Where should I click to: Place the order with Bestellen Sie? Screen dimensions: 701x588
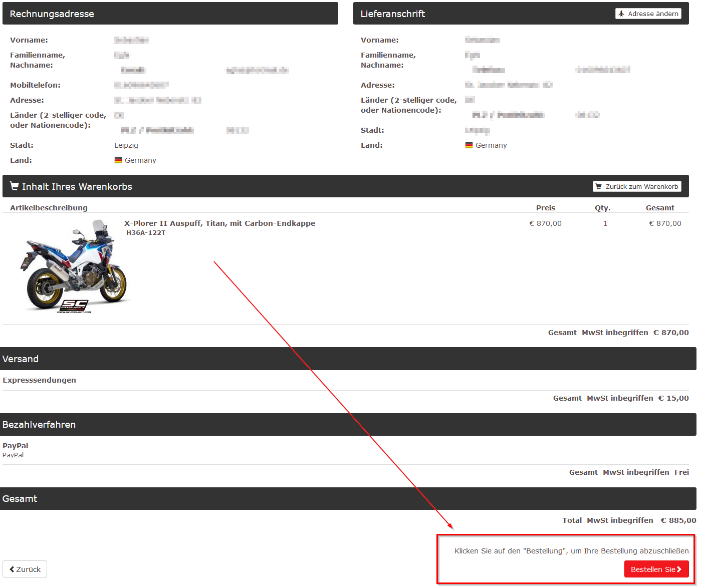pyautogui.click(x=653, y=569)
